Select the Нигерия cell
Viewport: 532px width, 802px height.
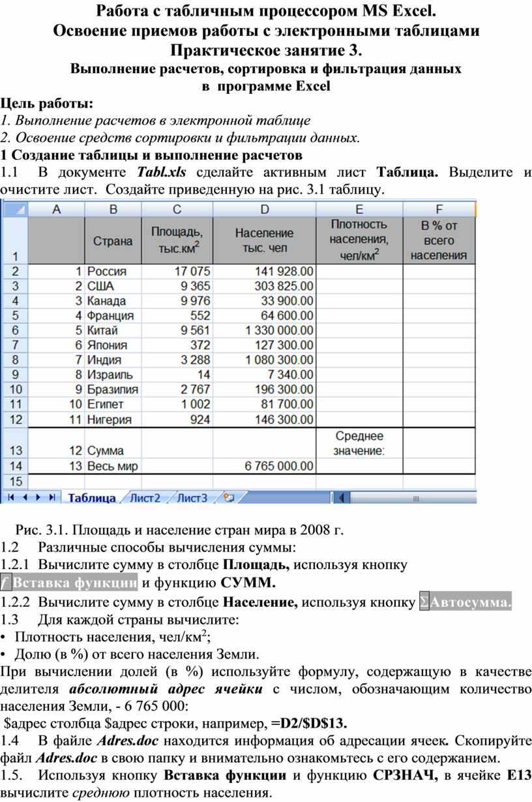(113, 420)
